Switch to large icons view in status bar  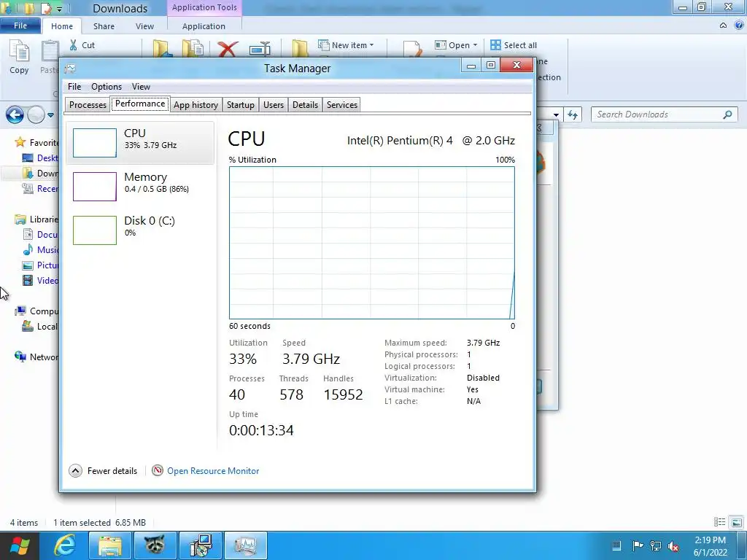(737, 522)
